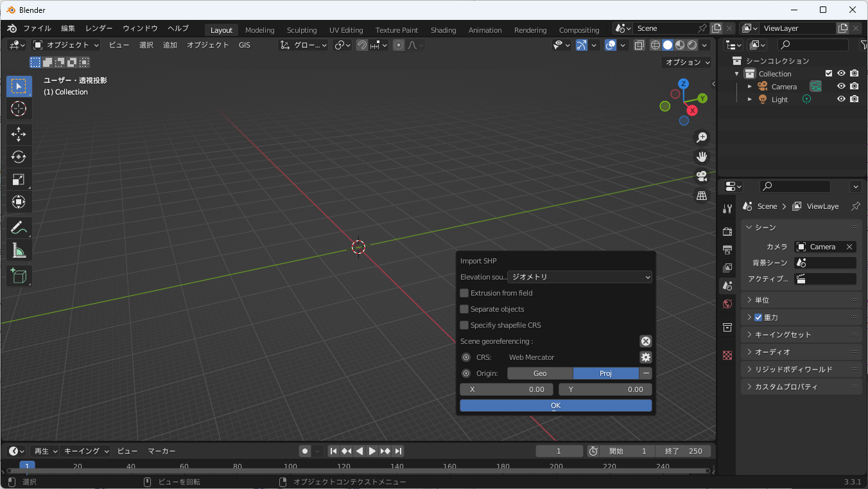This screenshot has height=489, width=868.
Task: Select the Scale tool
Action: (19, 179)
